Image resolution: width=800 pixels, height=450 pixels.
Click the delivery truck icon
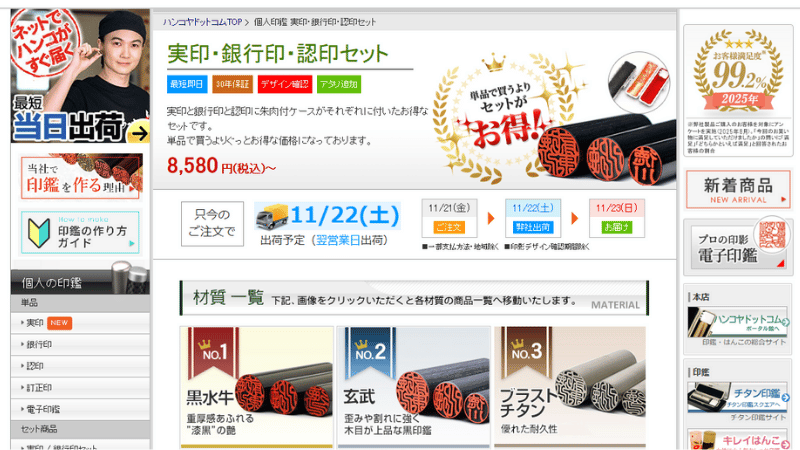pos(272,217)
